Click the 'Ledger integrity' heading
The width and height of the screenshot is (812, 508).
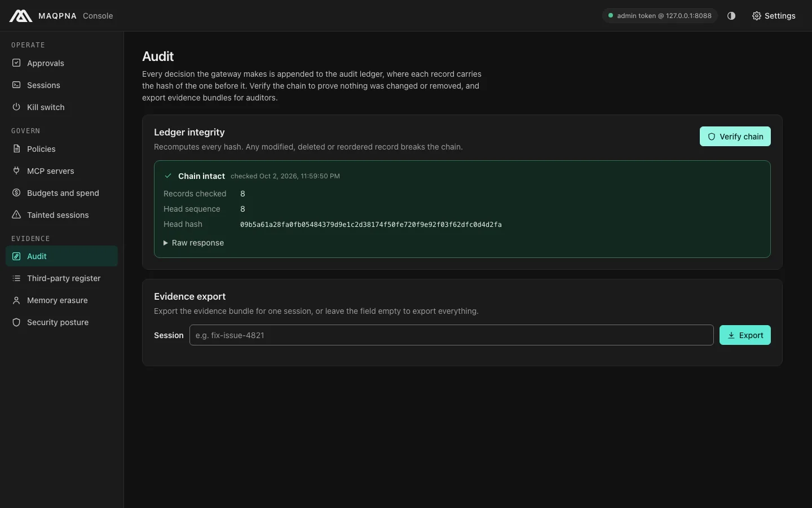point(189,132)
